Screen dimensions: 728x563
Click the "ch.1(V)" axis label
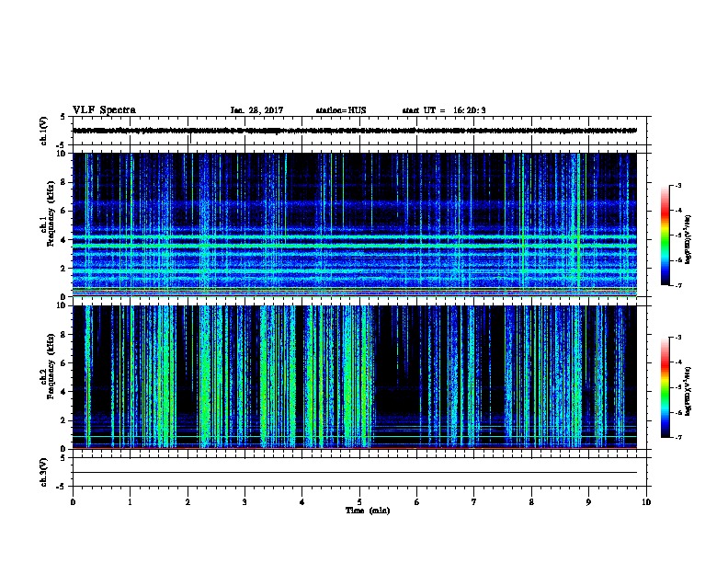(44, 131)
